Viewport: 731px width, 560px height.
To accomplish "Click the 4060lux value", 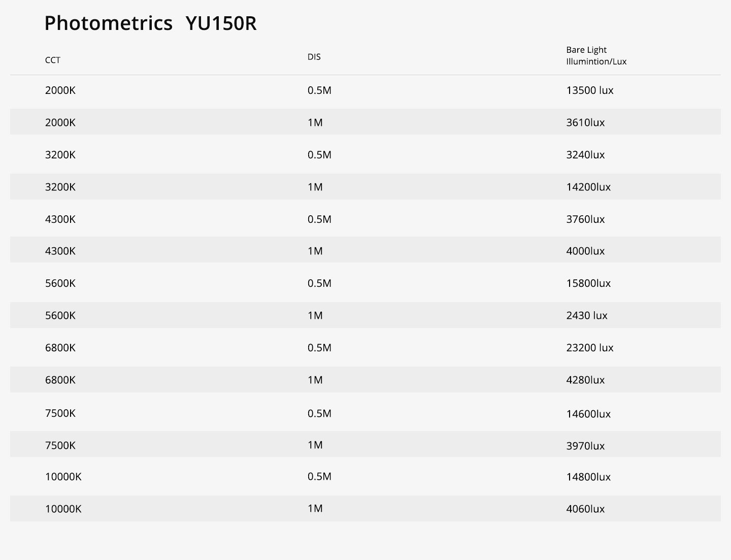I will [585, 509].
